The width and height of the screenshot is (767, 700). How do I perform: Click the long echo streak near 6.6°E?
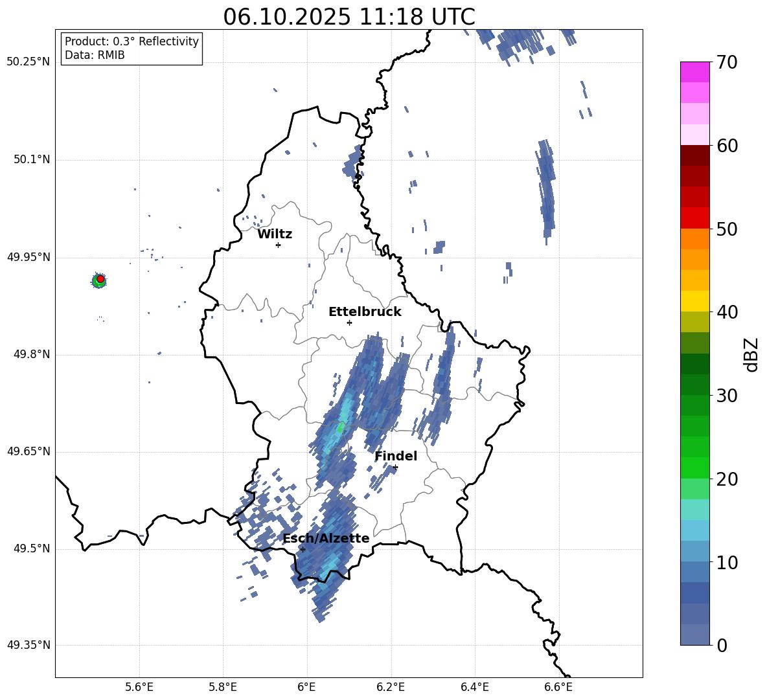546,190
